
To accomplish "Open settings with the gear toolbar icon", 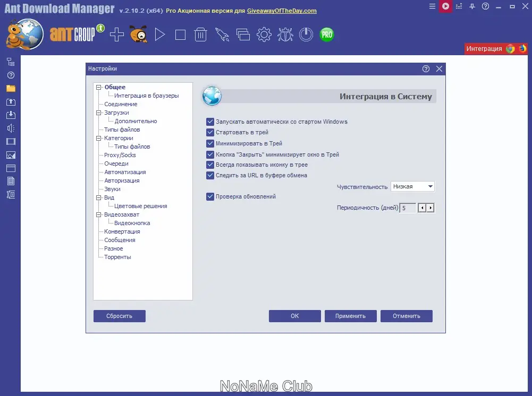I will 264,35.
